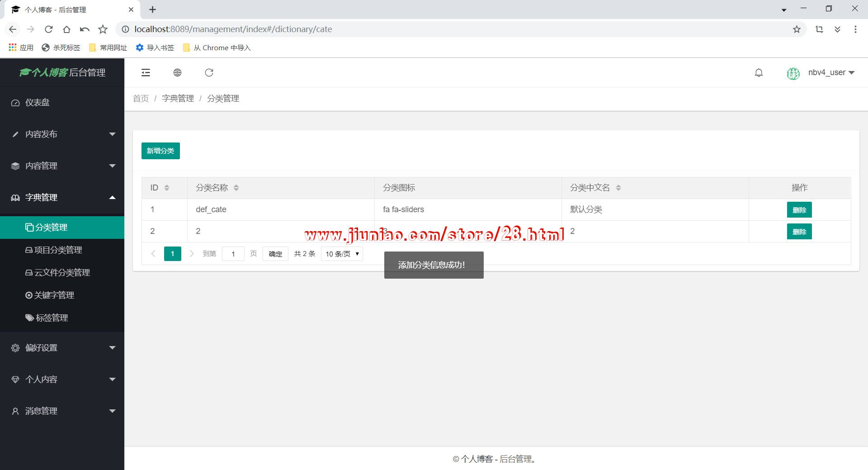Collapse the 字典管理 sidebar menu

pyautogui.click(x=62, y=198)
